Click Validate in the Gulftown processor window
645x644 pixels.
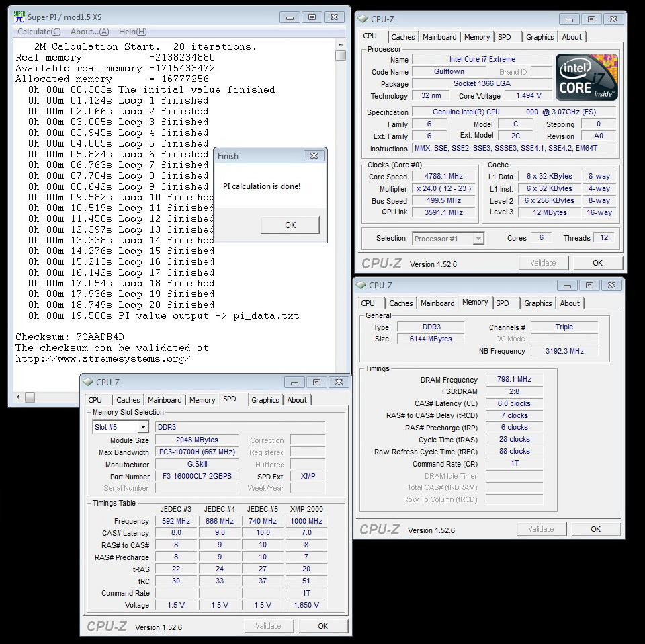pyautogui.click(x=543, y=263)
